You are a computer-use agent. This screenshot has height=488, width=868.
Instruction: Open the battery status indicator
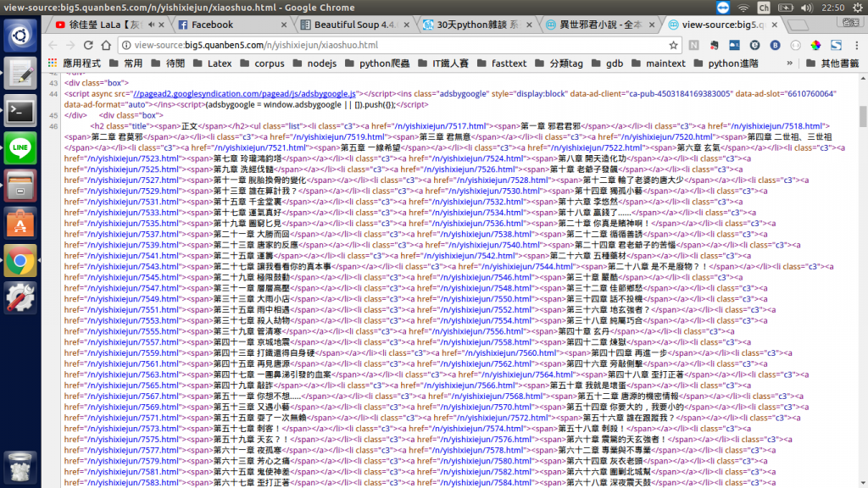click(x=786, y=8)
